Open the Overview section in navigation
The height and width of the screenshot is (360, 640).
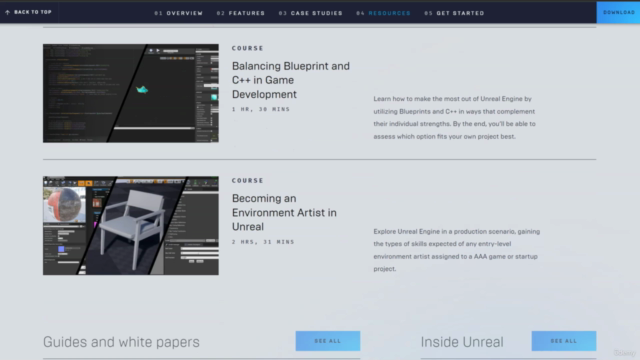pyautogui.click(x=178, y=13)
